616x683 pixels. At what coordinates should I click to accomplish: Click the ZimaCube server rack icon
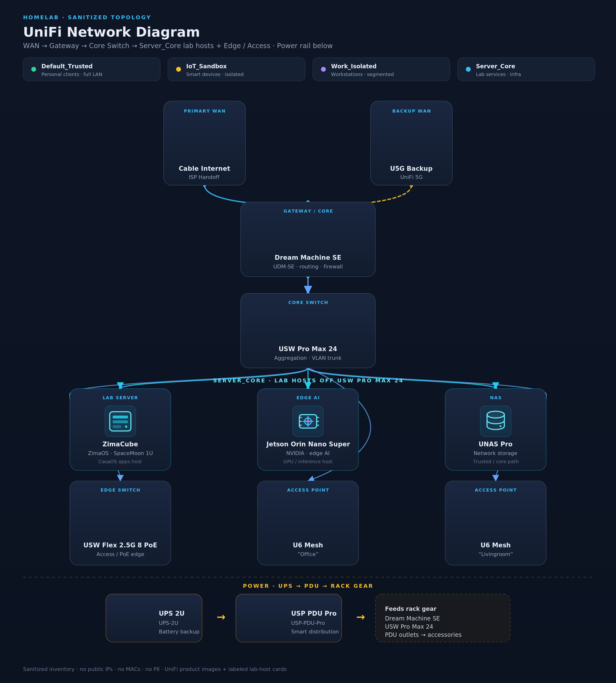(120, 421)
